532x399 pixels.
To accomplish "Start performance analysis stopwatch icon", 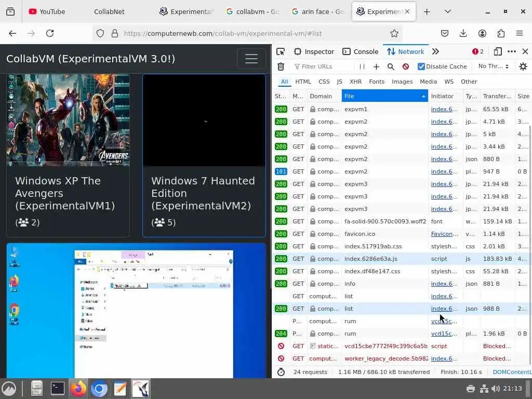I will (x=281, y=372).
